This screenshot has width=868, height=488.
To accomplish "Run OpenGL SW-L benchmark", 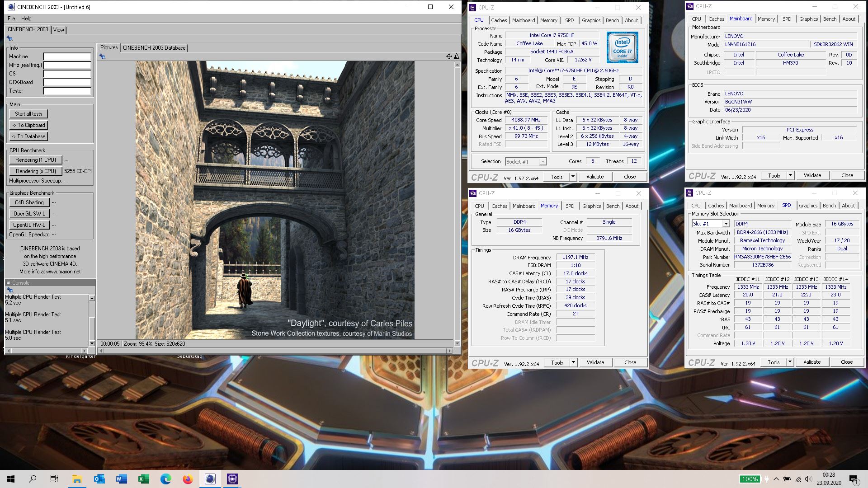I will [x=29, y=214].
